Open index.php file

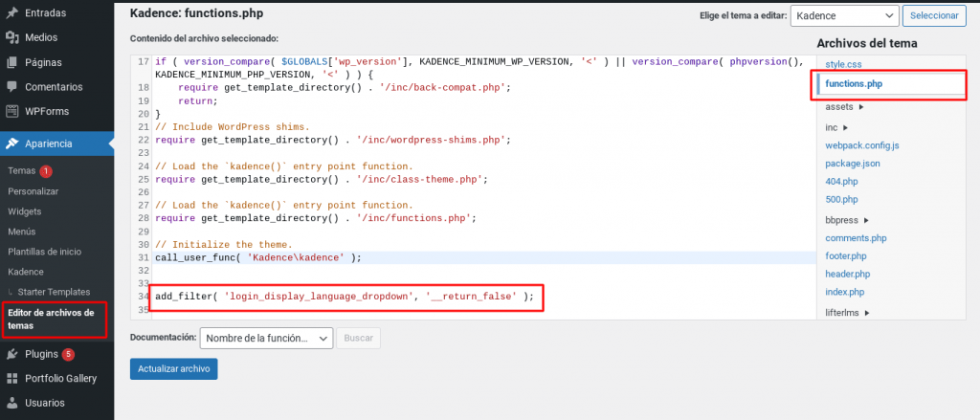click(844, 293)
